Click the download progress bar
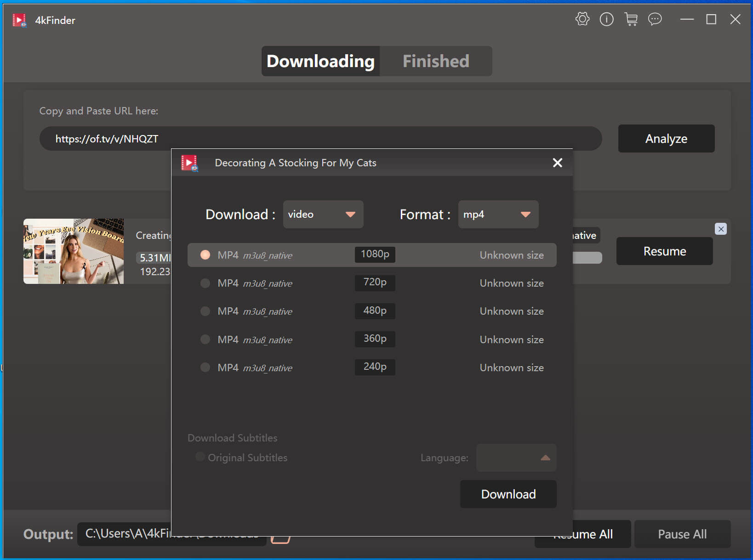Screen dimensions: 753x560 [587, 258]
